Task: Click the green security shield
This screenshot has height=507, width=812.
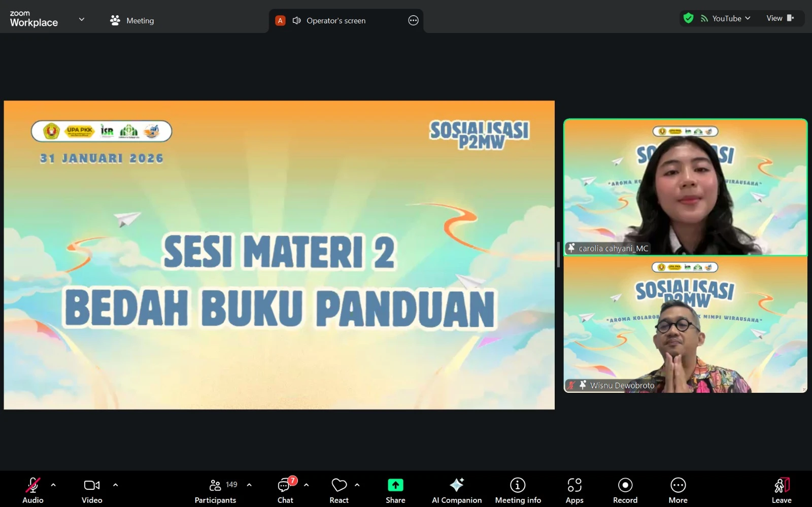Action: click(688, 18)
